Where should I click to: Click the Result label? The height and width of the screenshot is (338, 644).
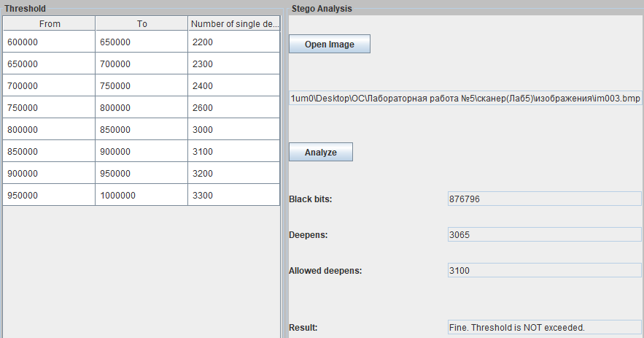coord(303,327)
